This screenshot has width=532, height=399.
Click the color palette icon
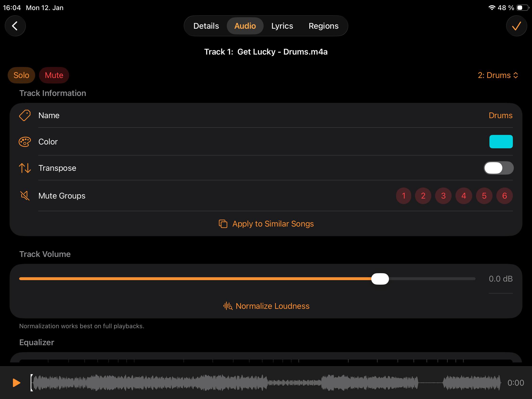pyautogui.click(x=24, y=142)
